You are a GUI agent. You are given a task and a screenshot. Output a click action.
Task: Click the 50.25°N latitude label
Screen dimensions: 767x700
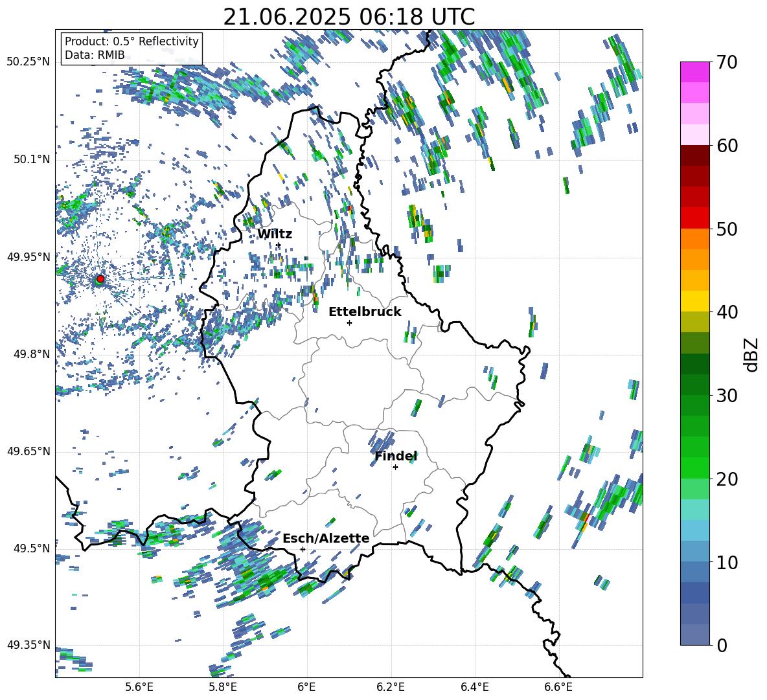[x=29, y=62]
